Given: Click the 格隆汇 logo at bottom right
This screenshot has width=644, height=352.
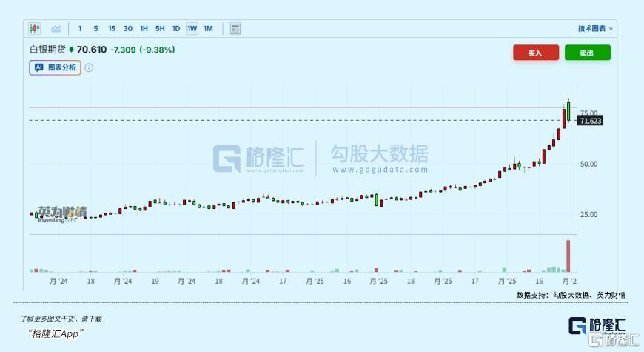Looking at the screenshot, I should click(597, 327).
